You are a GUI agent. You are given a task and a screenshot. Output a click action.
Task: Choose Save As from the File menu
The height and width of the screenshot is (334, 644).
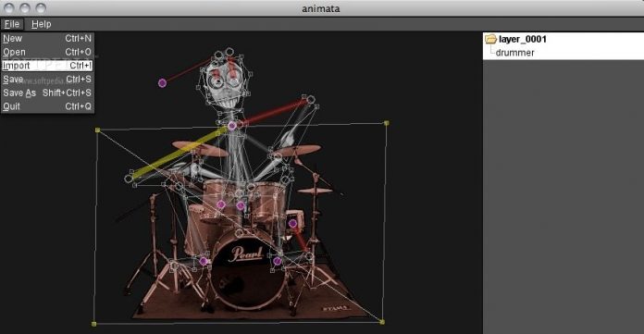pos(47,93)
